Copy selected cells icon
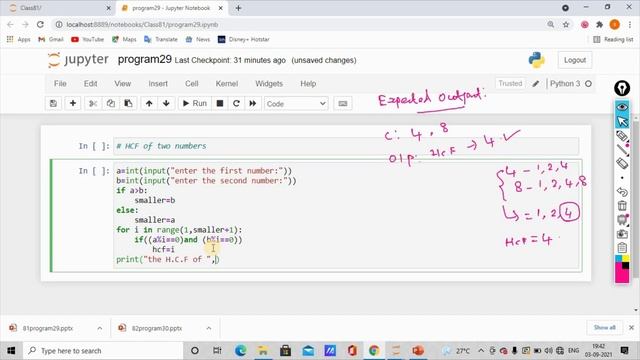This screenshot has width=640, height=360. [111, 104]
